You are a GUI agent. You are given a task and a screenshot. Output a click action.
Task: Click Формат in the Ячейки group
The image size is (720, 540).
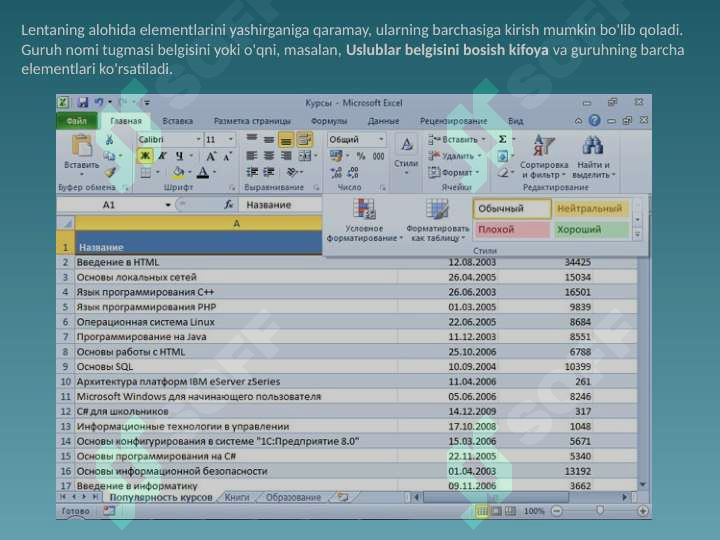[454, 173]
